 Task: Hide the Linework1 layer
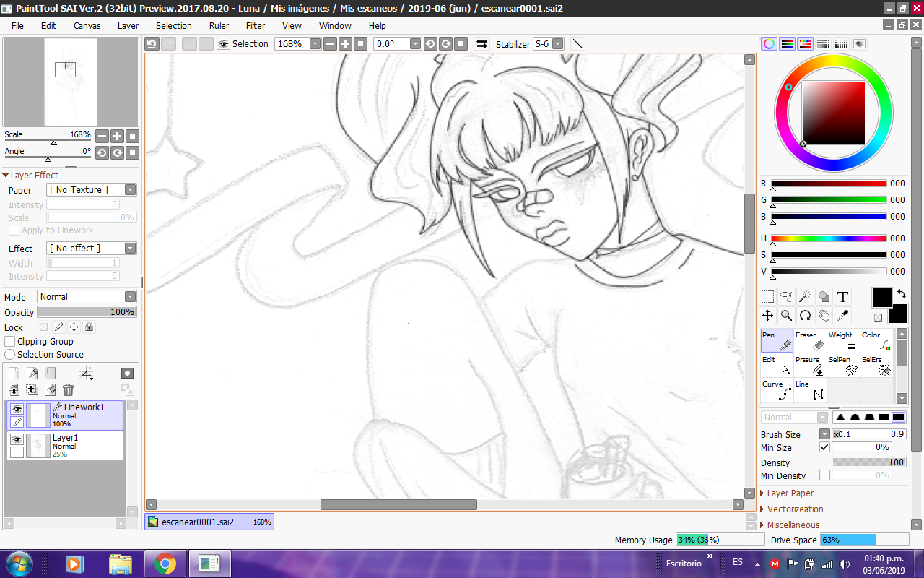(x=17, y=409)
